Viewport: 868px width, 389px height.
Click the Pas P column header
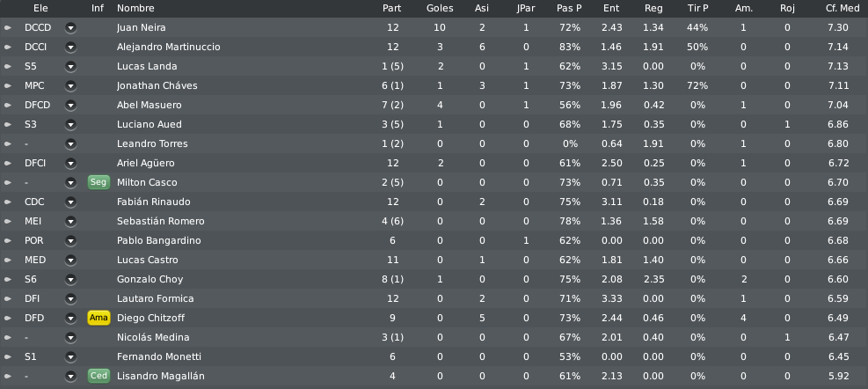pos(569,8)
